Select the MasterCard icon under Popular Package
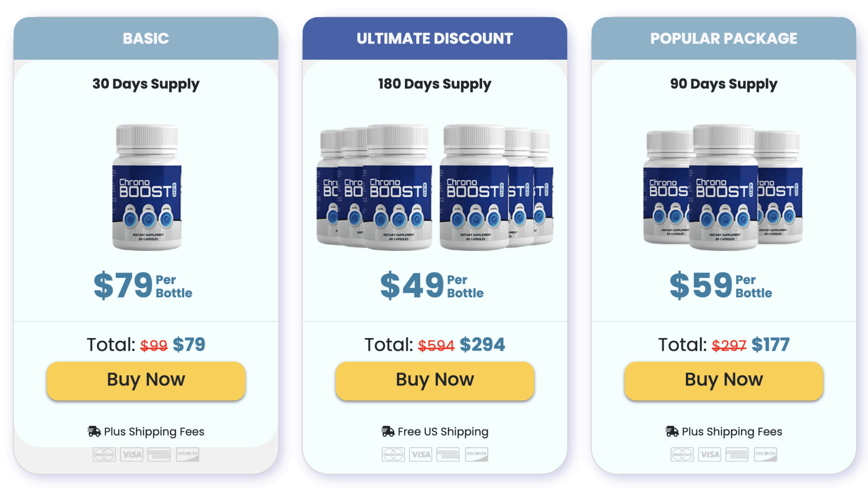 point(682,454)
